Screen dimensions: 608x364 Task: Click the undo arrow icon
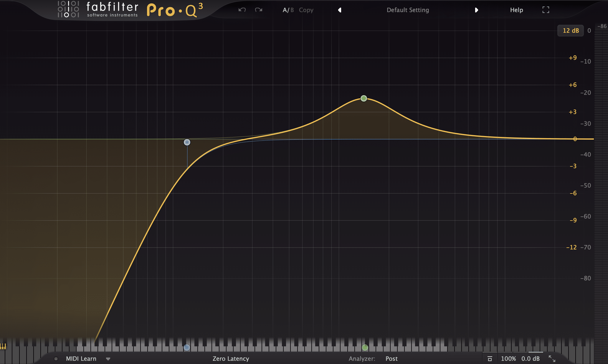coord(242,10)
